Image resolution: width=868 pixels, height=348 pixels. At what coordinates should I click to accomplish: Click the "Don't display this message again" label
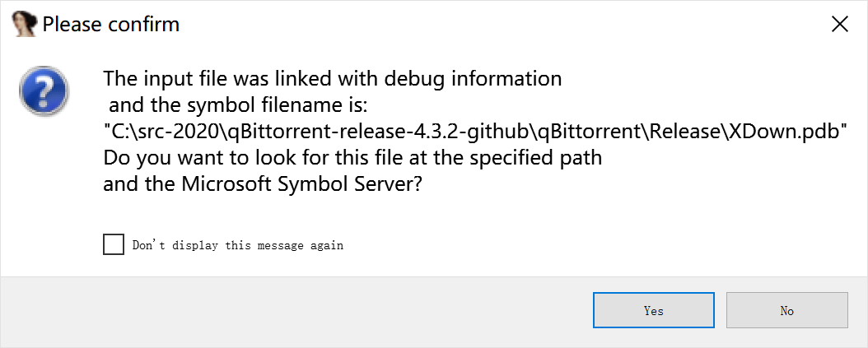238,245
